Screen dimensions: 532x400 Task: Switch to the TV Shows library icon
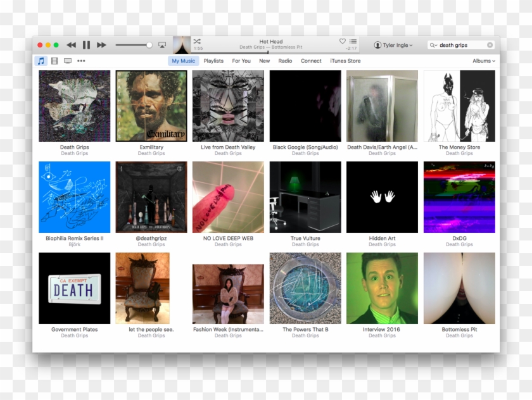coord(68,61)
